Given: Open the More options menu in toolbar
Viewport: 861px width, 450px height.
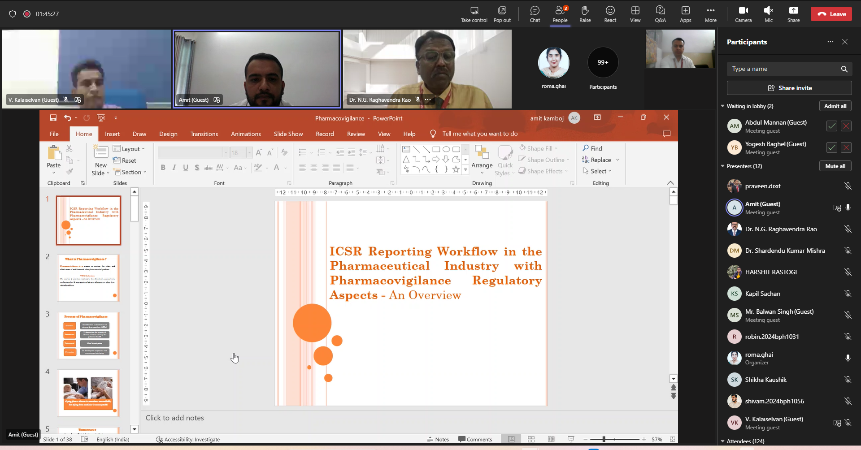Looking at the screenshot, I should pos(711,13).
